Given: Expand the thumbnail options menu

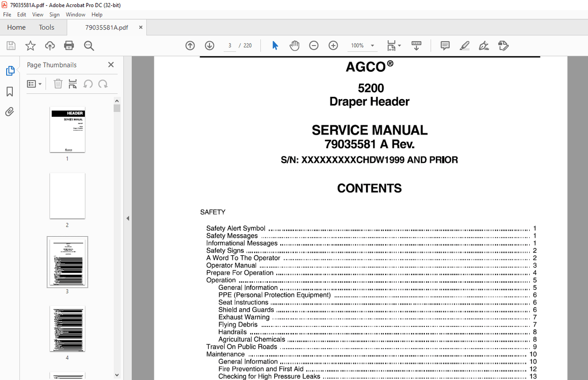Looking at the screenshot, I should [34, 83].
